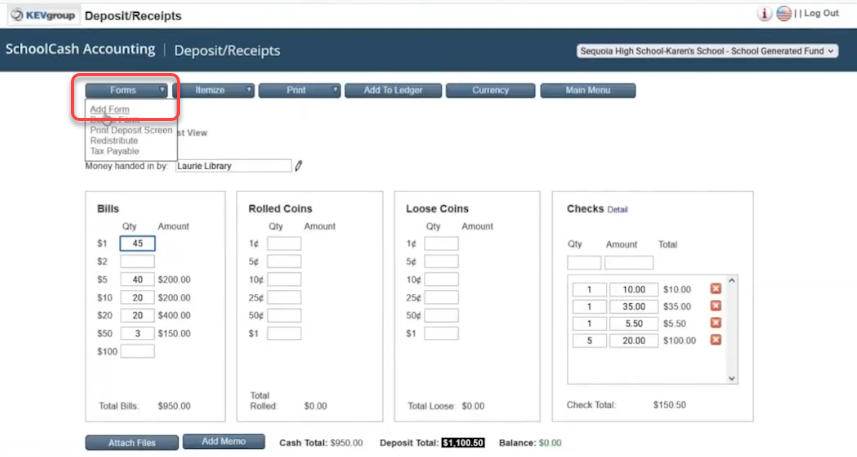This screenshot has width=857, height=457.
Task: Click the Log Out link
Action: click(x=821, y=13)
